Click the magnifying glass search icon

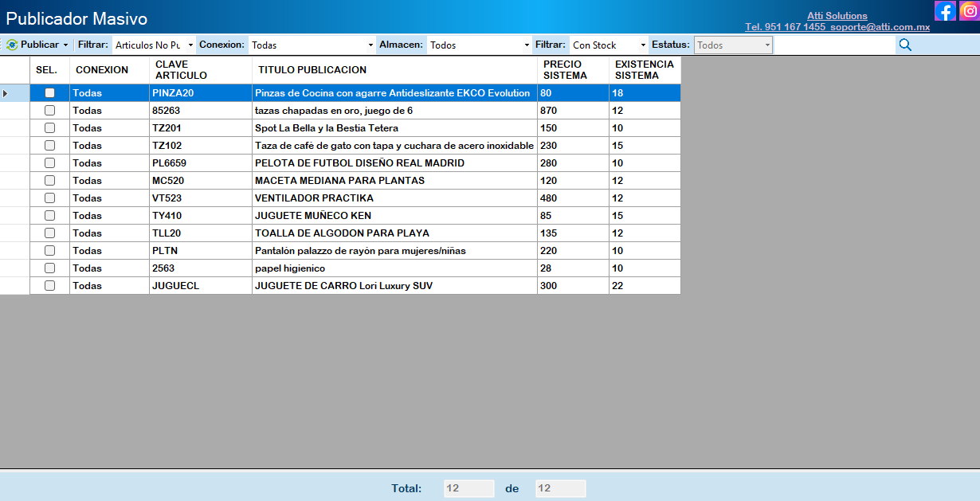click(x=905, y=45)
